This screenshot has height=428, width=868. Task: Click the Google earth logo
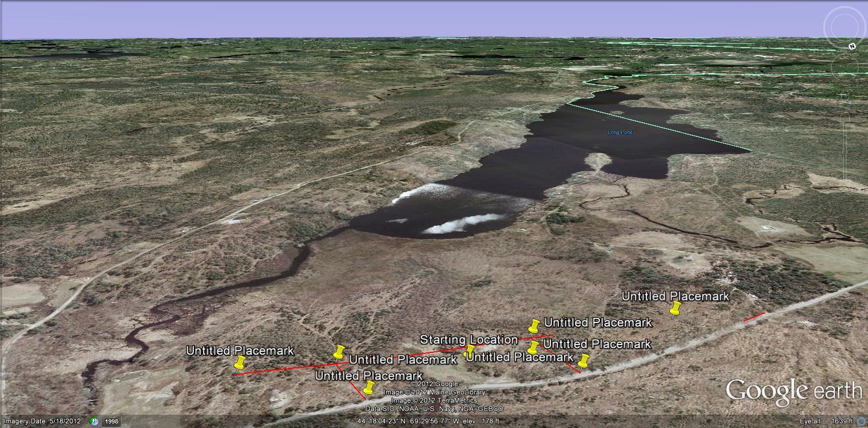pos(793,390)
